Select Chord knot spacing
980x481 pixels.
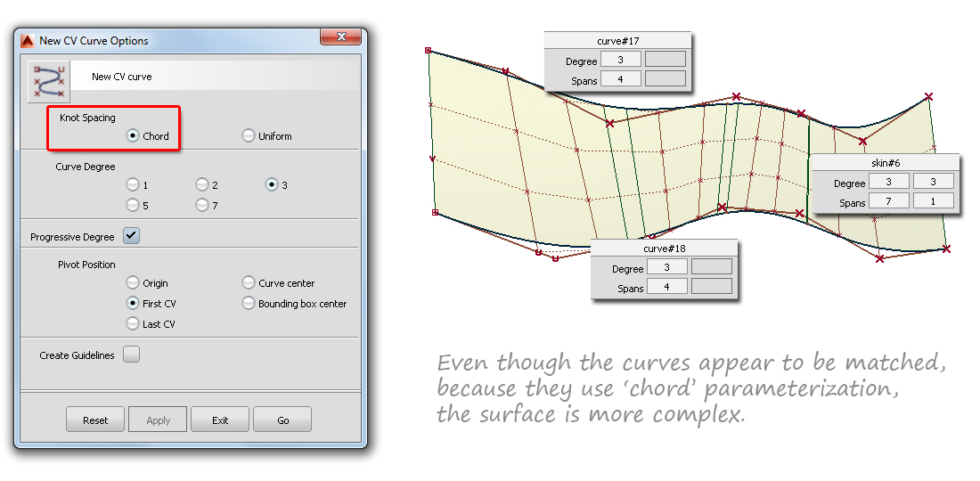click(133, 135)
